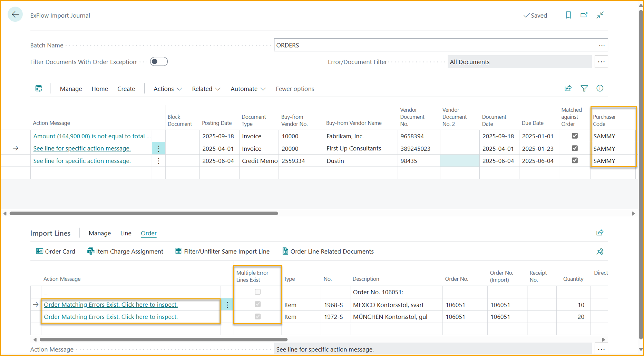The height and width of the screenshot is (356, 644).
Task: Switch to the Line tab
Action: point(126,233)
